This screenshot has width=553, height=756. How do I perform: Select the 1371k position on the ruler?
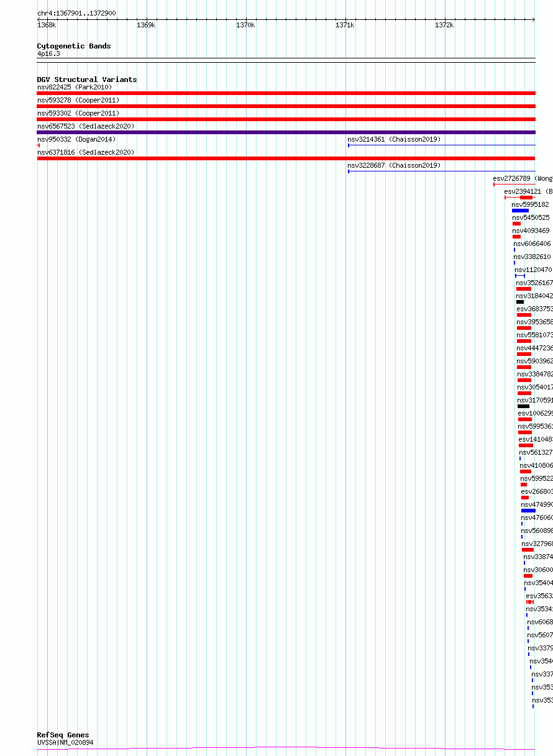pos(345,25)
